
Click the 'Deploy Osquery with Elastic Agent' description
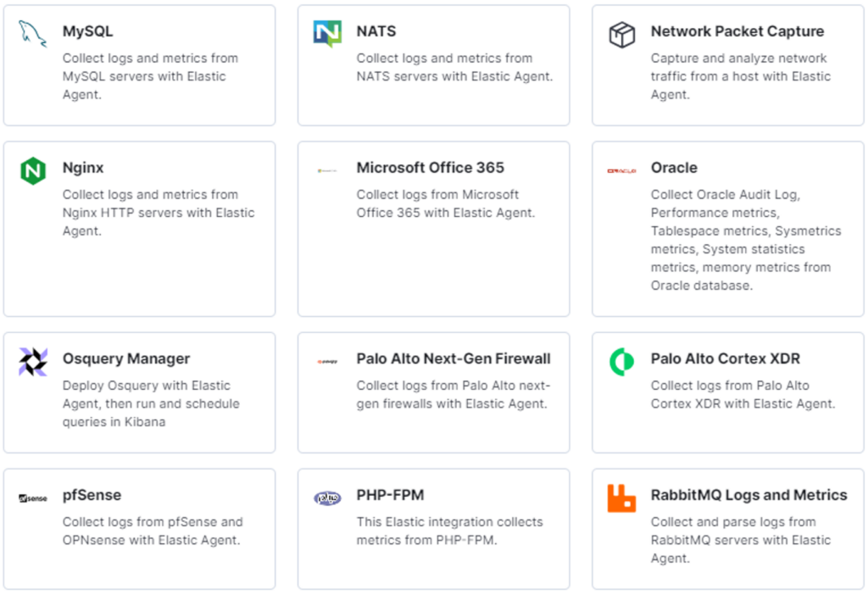(151, 403)
